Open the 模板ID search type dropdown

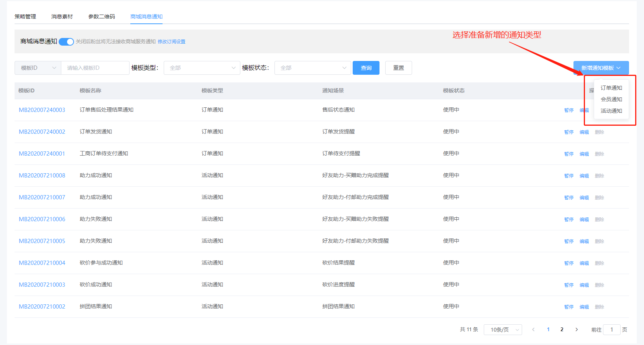(38, 68)
